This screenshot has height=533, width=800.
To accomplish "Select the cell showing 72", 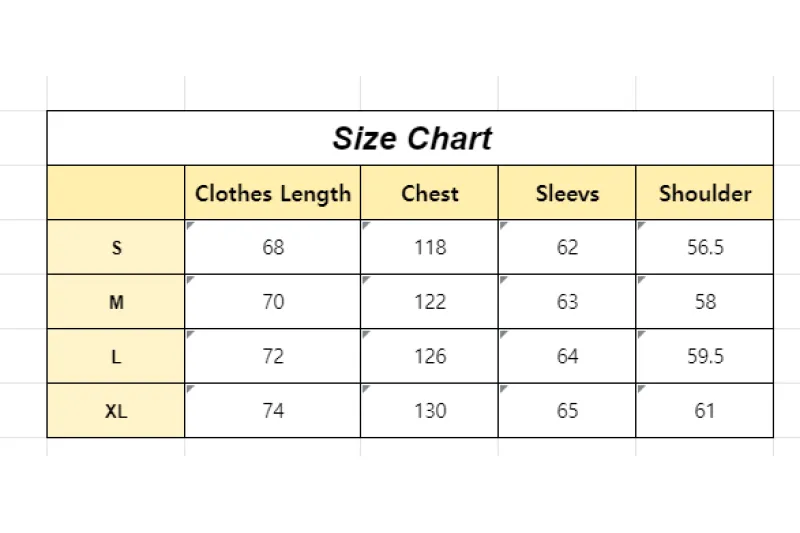I will (x=272, y=356).
